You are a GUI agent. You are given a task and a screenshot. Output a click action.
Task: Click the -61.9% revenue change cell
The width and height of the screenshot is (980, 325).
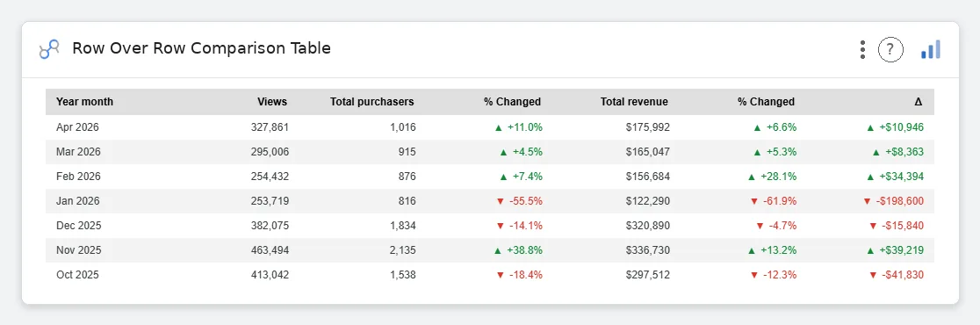coord(773,201)
